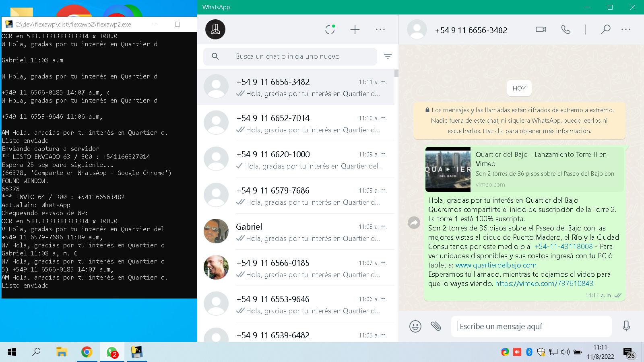Click the end-to-end encryption notice banner

[519, 120]
